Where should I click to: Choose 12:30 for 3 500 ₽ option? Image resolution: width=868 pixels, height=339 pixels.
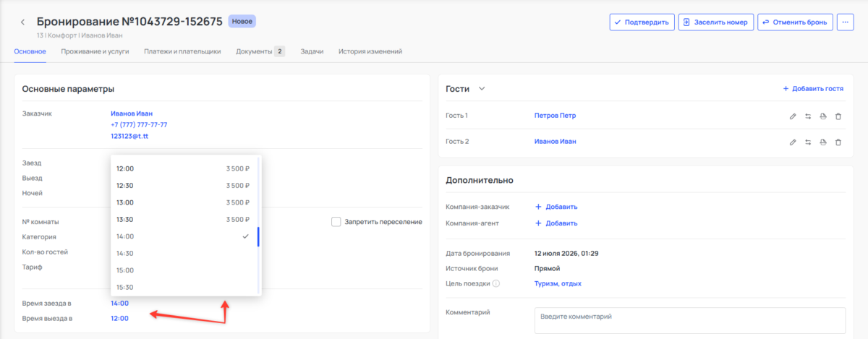183,186
